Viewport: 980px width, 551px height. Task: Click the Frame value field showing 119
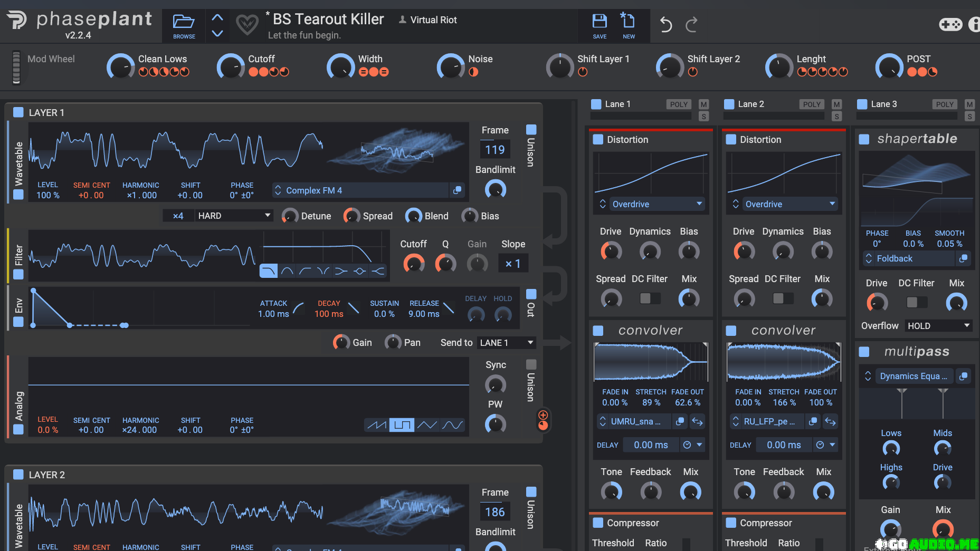(x=494, y=150)
